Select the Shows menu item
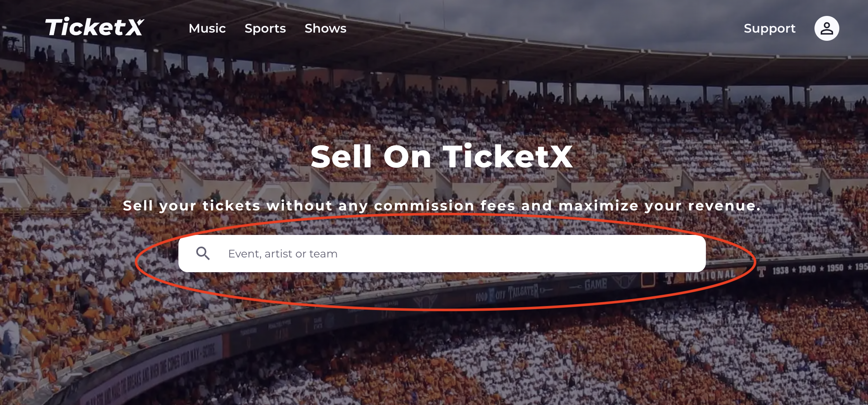The image size is (868, 405). pos(325,28)
